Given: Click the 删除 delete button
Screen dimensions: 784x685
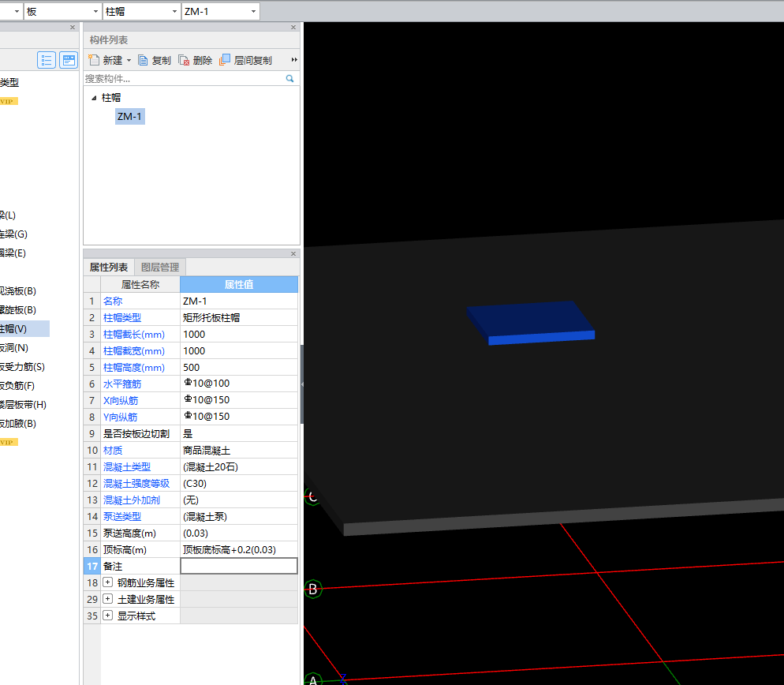Looking at the screenshot, I should click(x=196, y=61).
